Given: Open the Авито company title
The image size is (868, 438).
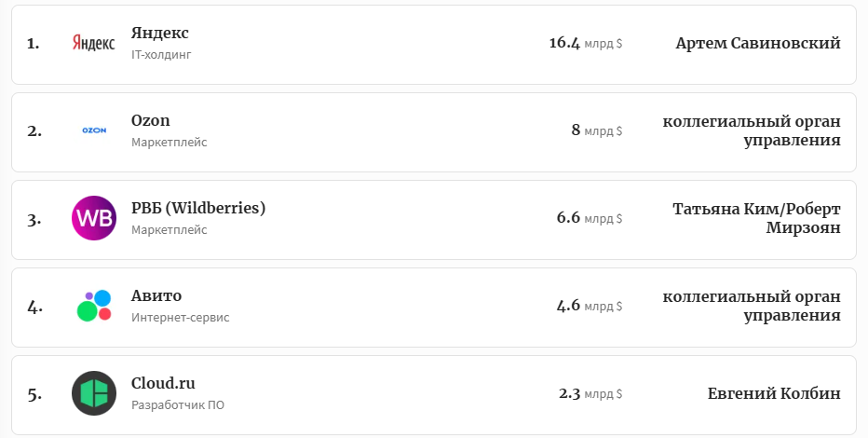Looking at the screenshot, I should coord(156,296).
